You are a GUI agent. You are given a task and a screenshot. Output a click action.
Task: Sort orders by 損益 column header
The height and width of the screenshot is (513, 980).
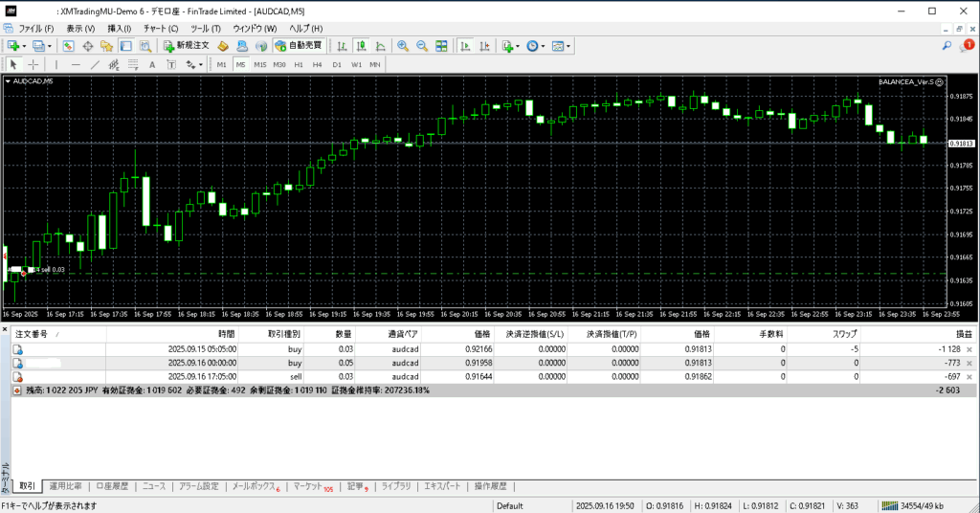(963, 334)
